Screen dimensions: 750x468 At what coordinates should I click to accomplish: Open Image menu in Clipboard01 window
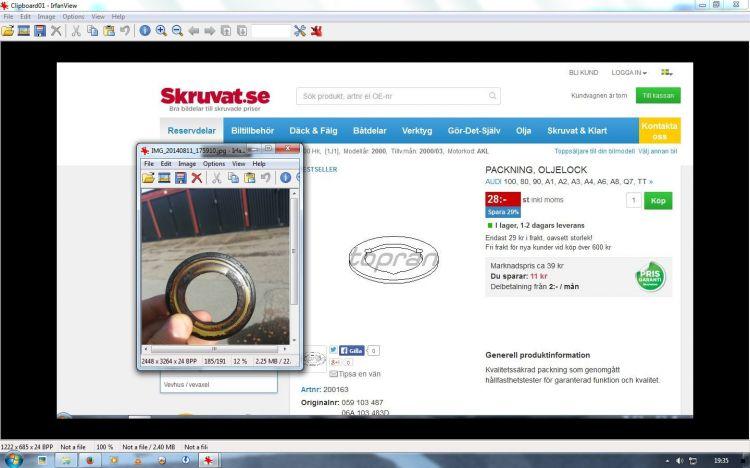coord(46,17)
